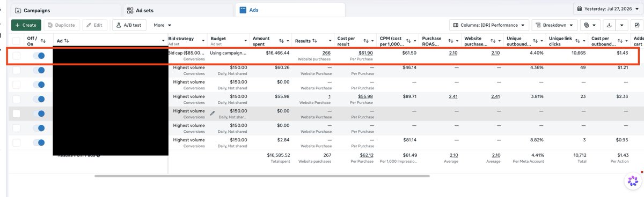
Task: Check the box for the $60.26 ad
Action: [16, 70]
